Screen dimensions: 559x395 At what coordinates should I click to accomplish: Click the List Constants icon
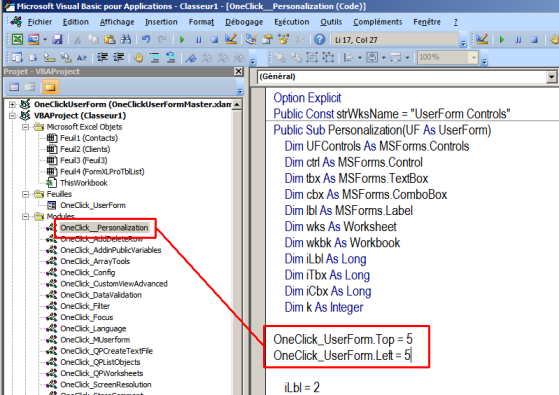[x=33, y=57]
